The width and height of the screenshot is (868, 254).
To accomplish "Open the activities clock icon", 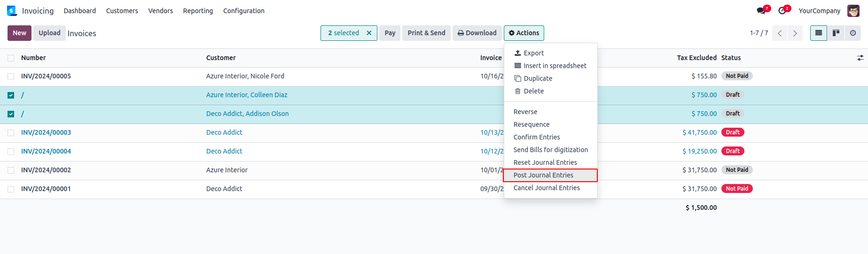I will 782,11.
